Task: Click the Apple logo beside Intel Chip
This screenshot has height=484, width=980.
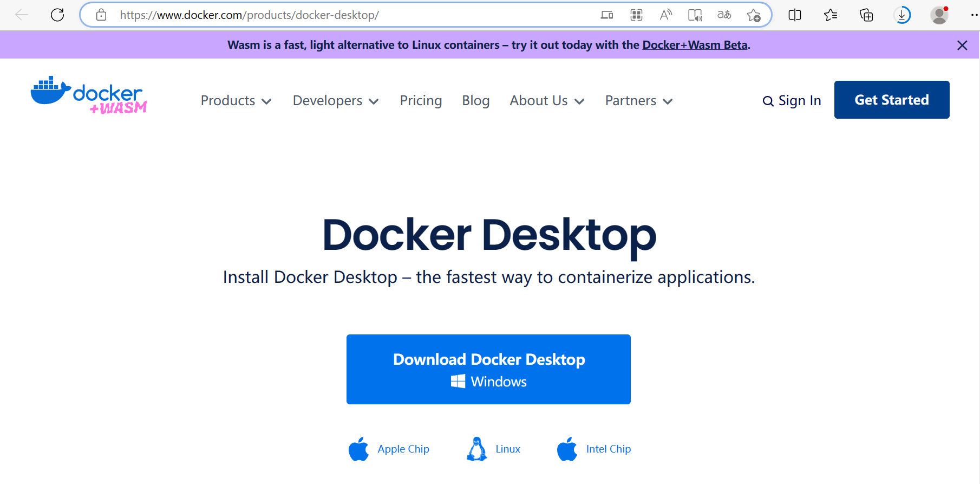Action: pos(567,449)
